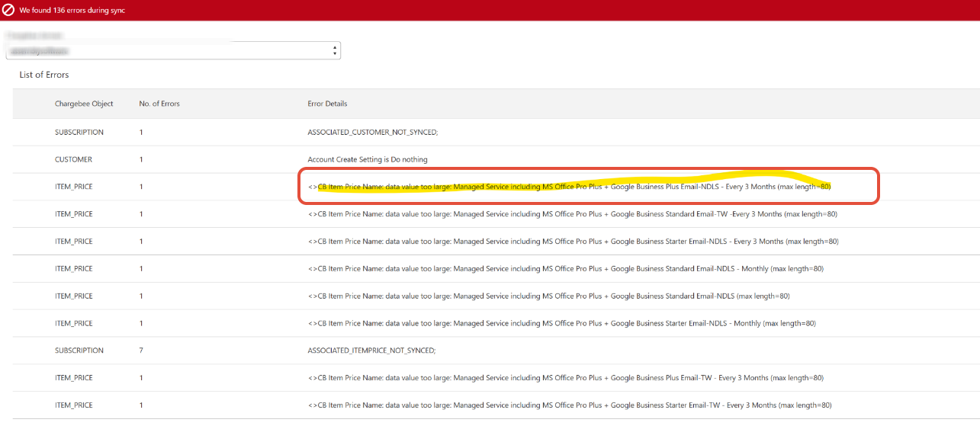Viewport: 980px width, 429px height.
Task: Click the Starter Email-NDLS Monthly error text
Action: point(561,324)
